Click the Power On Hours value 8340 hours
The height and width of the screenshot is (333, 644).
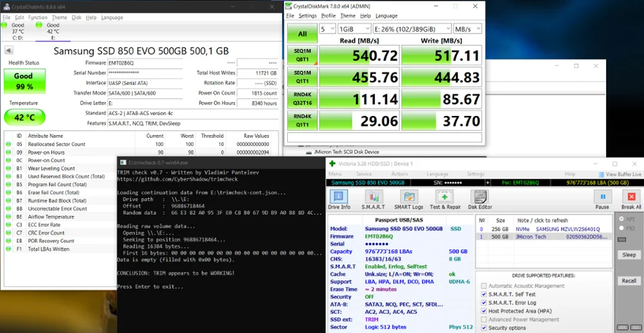coord(258,103)
